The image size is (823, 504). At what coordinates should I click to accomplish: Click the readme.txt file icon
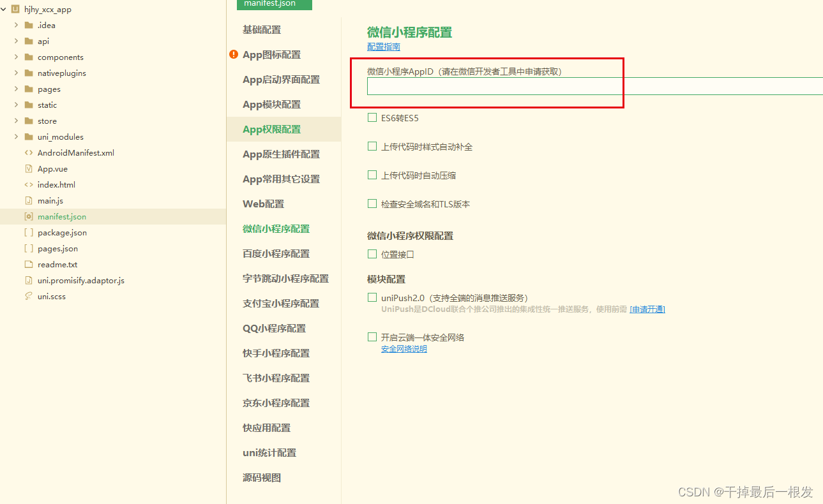[x=28, y=265]
